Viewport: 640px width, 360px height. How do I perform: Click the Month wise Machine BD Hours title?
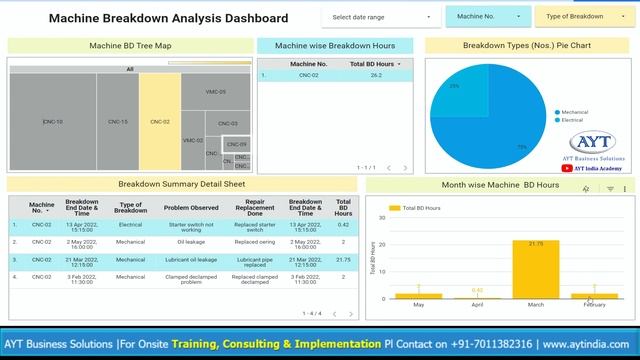tap(500, 185)
